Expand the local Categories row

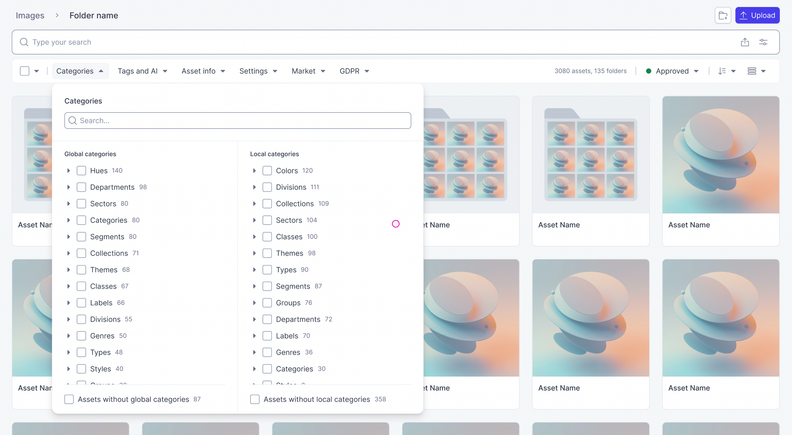pos(254,369)
